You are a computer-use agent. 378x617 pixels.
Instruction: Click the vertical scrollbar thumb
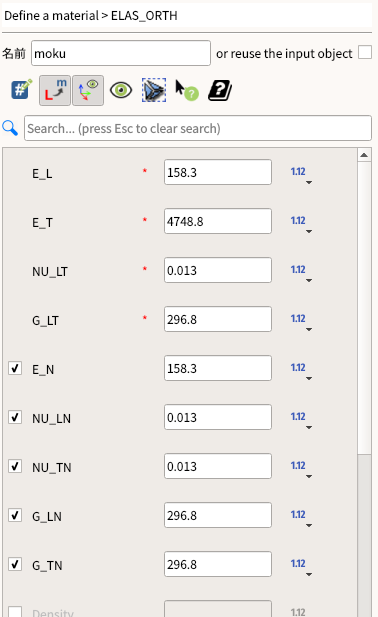click(364, 308)
